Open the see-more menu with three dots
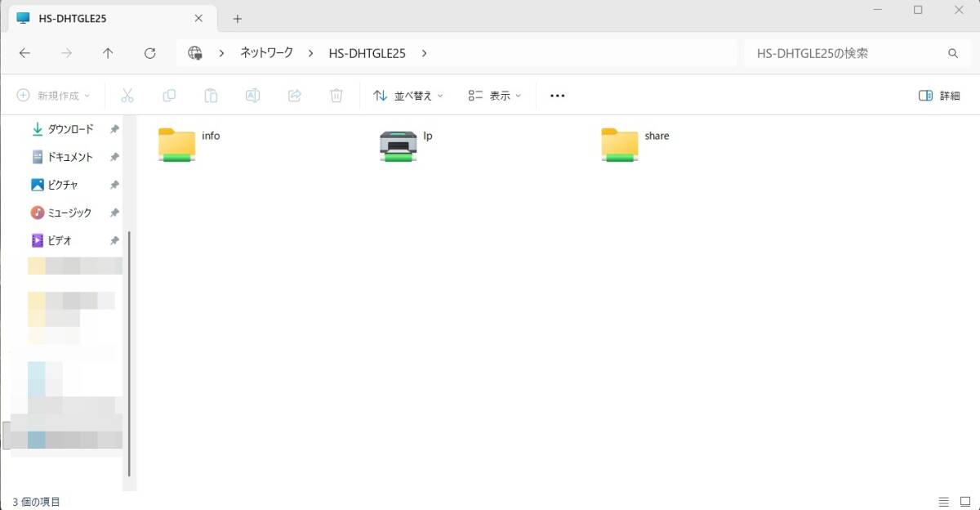The height and width of the screenshot is (510, 980). click(557, 96)
